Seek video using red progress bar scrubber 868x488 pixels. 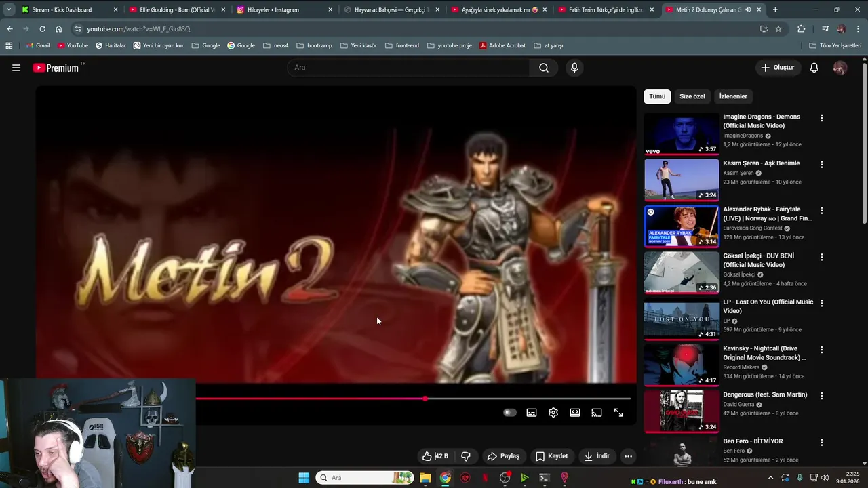[425, 399]
